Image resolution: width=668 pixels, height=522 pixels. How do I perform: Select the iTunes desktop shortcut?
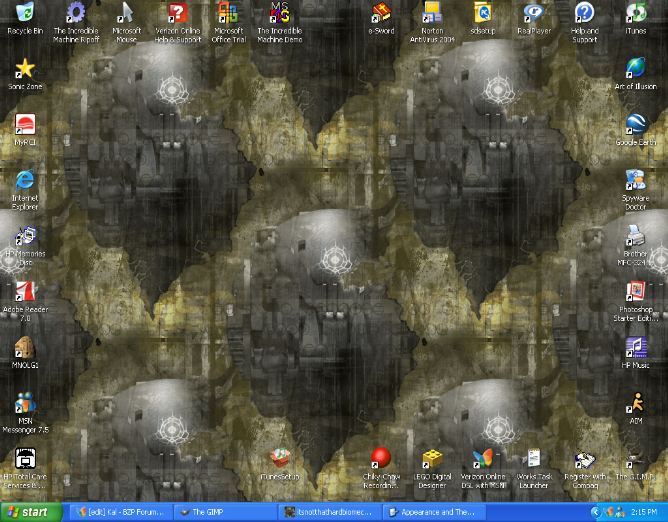click(636, 13)
